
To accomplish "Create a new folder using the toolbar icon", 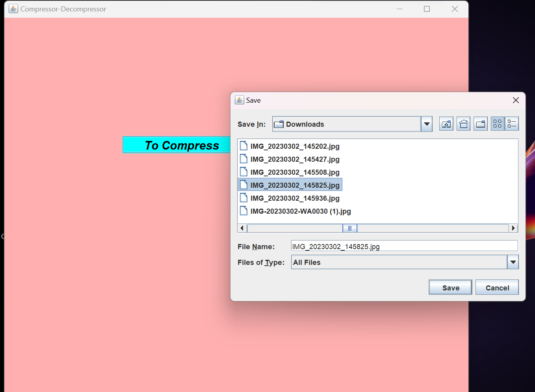I will click(x=480, y=124).
